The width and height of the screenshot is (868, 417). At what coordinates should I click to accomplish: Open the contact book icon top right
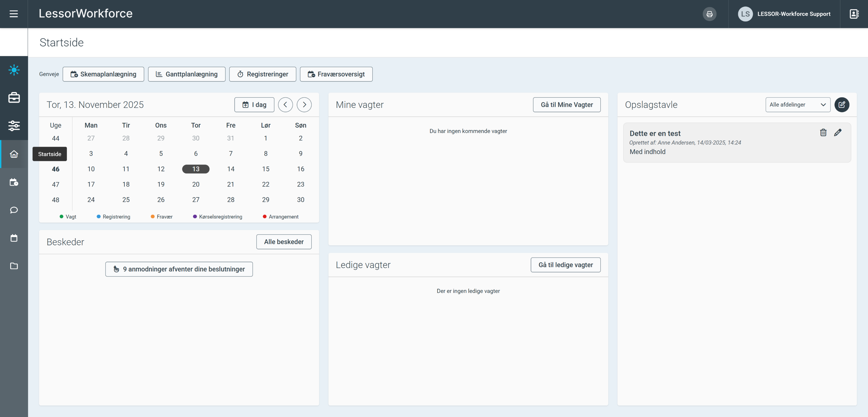(x=854, y=14)
